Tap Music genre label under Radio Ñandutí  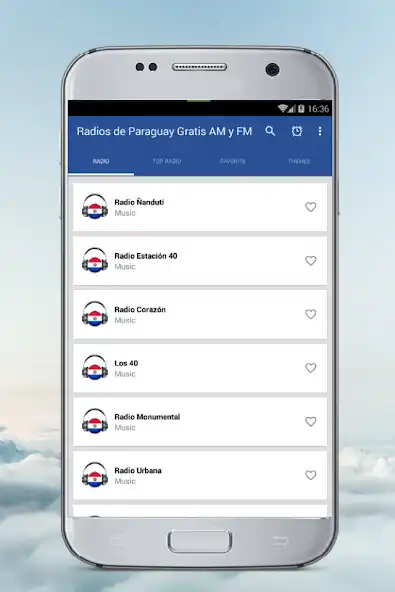coord(125,213)
